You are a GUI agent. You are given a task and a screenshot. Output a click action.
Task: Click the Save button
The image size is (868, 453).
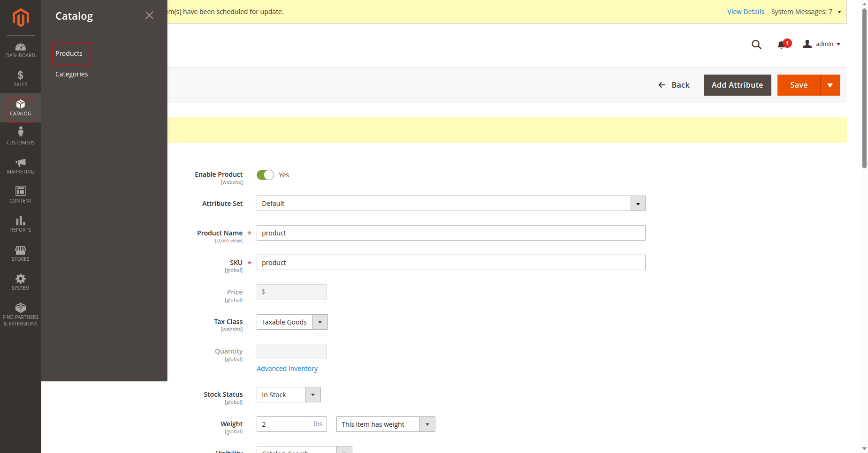[x=799, y=85]
